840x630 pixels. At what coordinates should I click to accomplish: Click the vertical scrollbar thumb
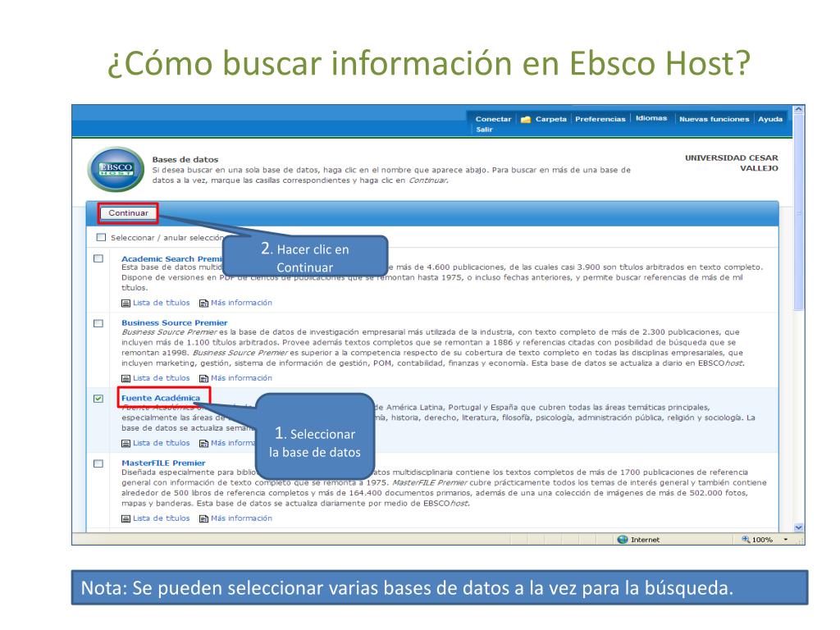799,212
